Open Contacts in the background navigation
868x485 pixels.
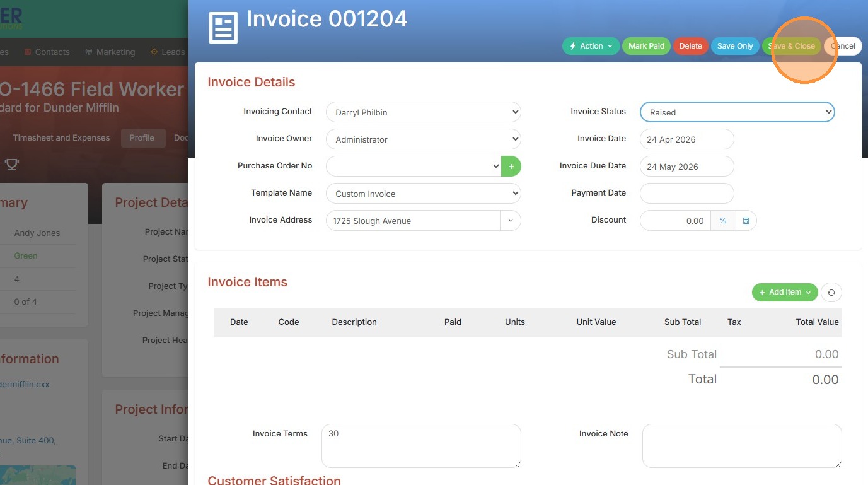pos(52,52)
